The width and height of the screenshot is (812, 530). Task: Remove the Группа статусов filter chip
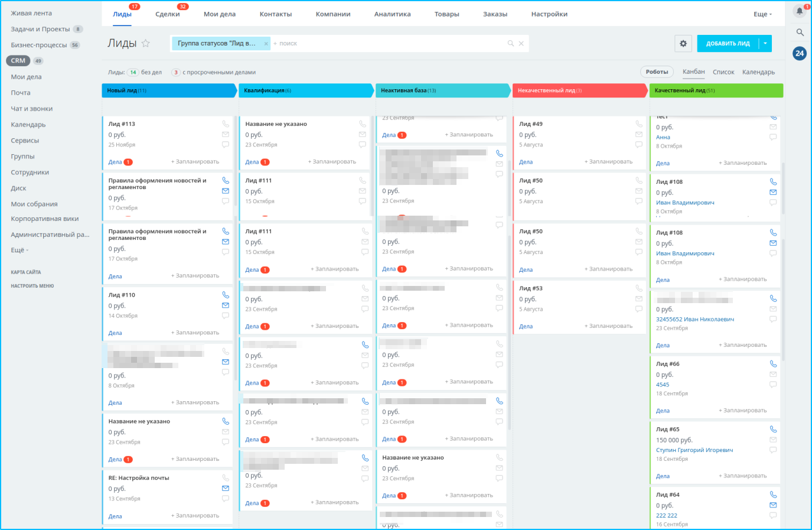tap(266, 44)
